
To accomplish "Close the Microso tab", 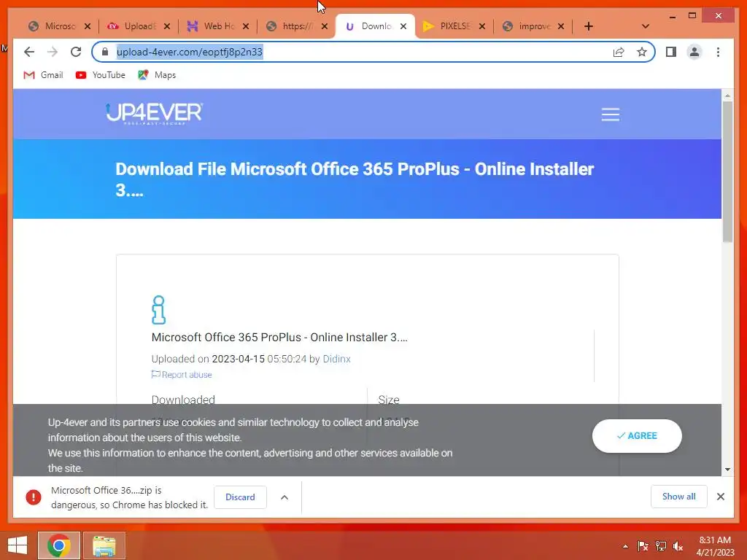I will click(x=88, y=26).
